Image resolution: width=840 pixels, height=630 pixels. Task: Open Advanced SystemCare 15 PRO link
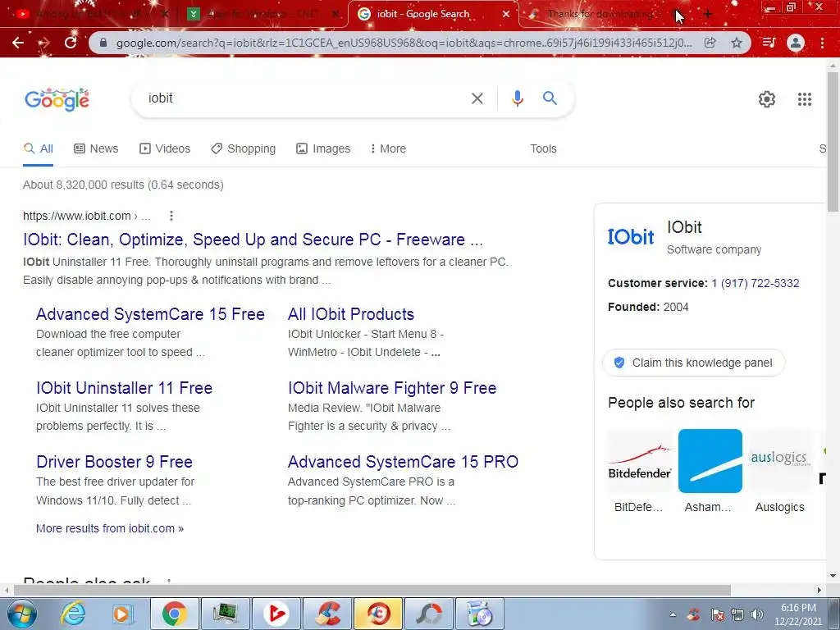coord(403,462)
